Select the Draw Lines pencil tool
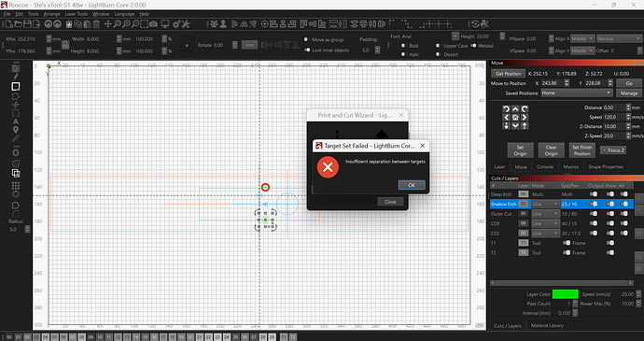Image resolution: width=644 pixels, height=341 pixels. click(16, 77)
